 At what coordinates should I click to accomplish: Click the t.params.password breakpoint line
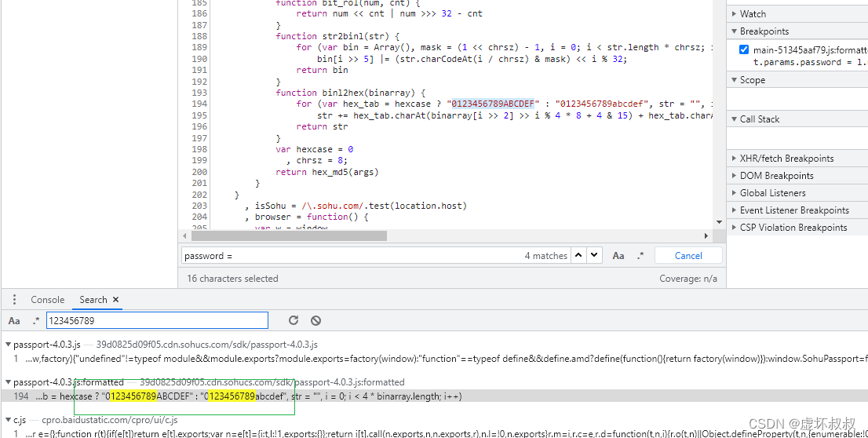(x=811, y=62)
